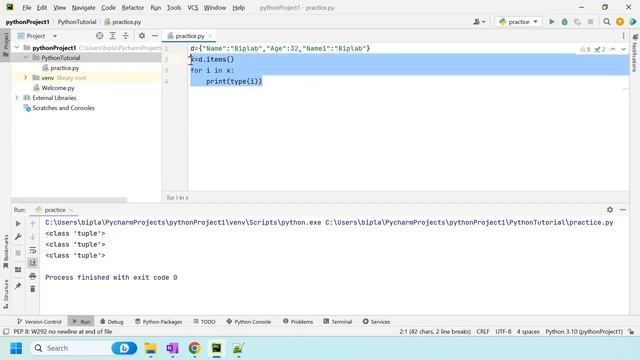Pin the Run tab icon
640x360 pixels.
click(x=18, y=286)
